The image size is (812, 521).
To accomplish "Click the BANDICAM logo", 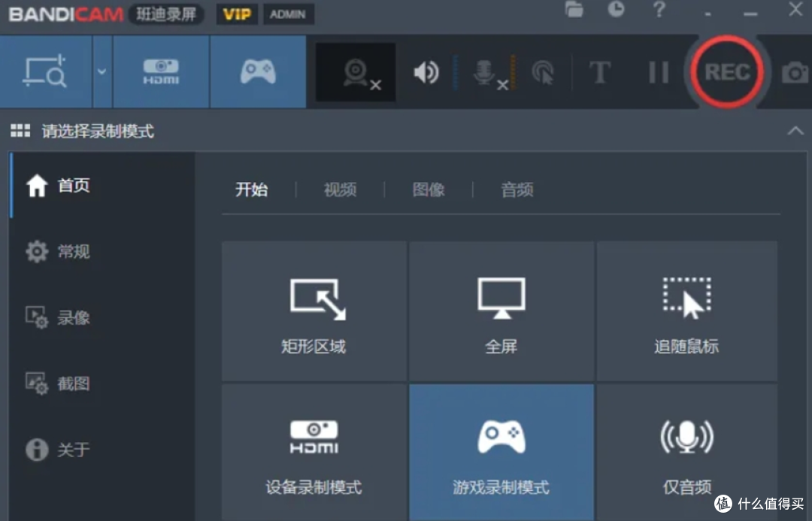I will tap(65, 14).
